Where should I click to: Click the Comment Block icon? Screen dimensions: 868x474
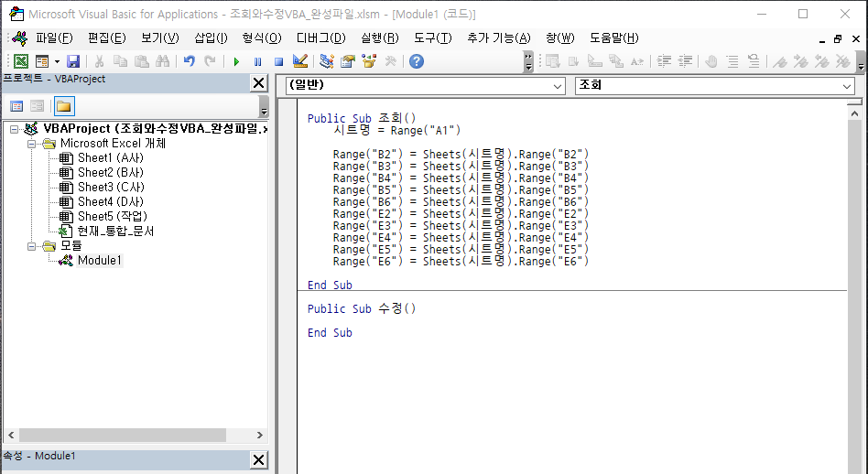pos(732,61)
